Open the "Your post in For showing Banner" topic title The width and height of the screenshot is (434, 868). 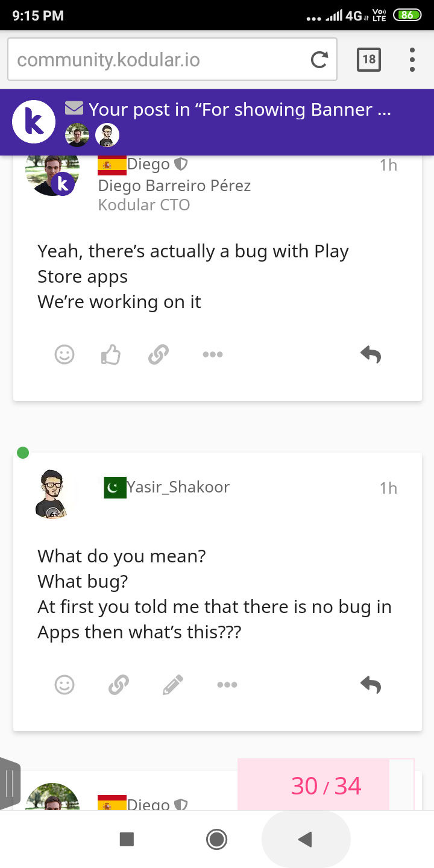(240, 110)
